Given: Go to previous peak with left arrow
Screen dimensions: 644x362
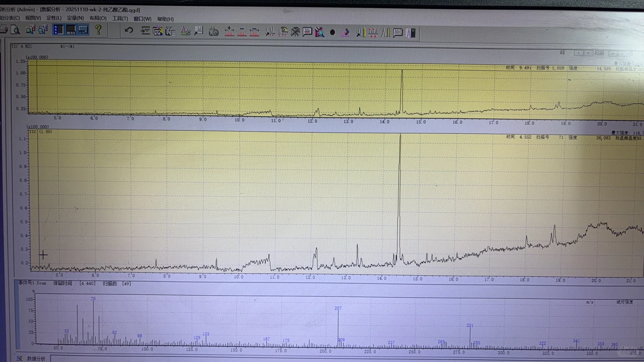Looking at the screenshot, I should click(x=578, y=53).
